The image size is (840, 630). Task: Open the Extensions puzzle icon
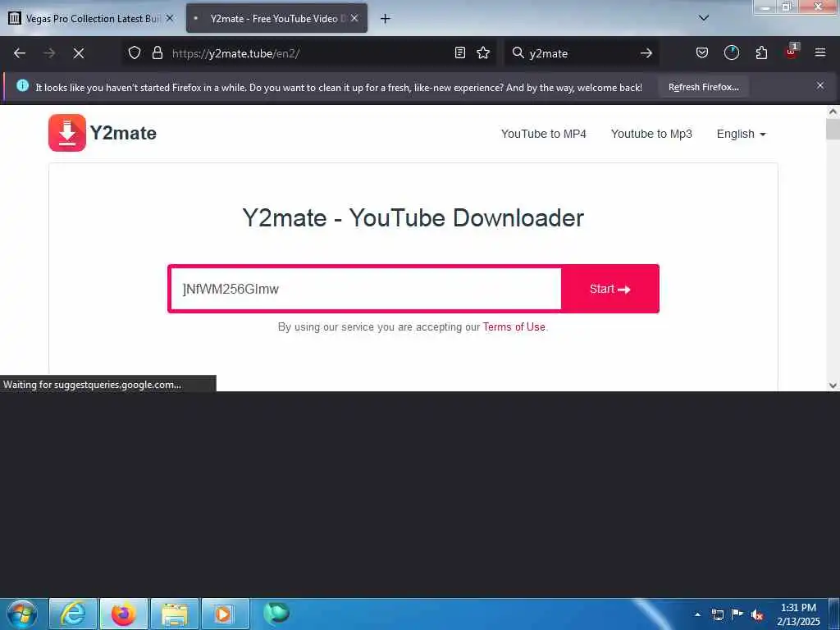click(761, 53)
